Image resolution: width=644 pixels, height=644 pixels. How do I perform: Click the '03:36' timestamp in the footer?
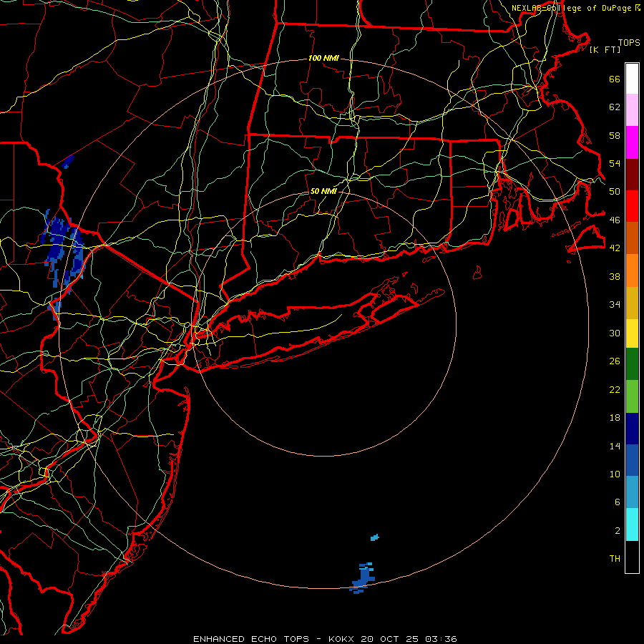pos(441,639)
